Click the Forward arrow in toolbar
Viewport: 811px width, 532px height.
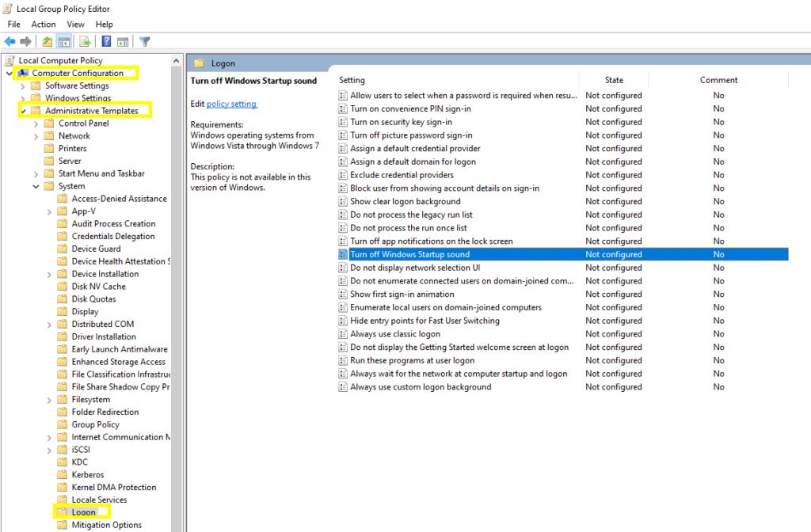click(25, 41)
